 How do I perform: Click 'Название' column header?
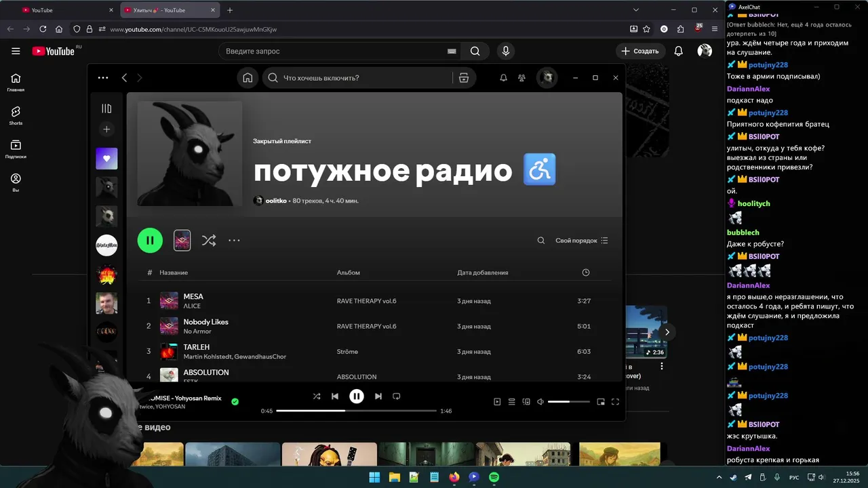tap(174, 272)
